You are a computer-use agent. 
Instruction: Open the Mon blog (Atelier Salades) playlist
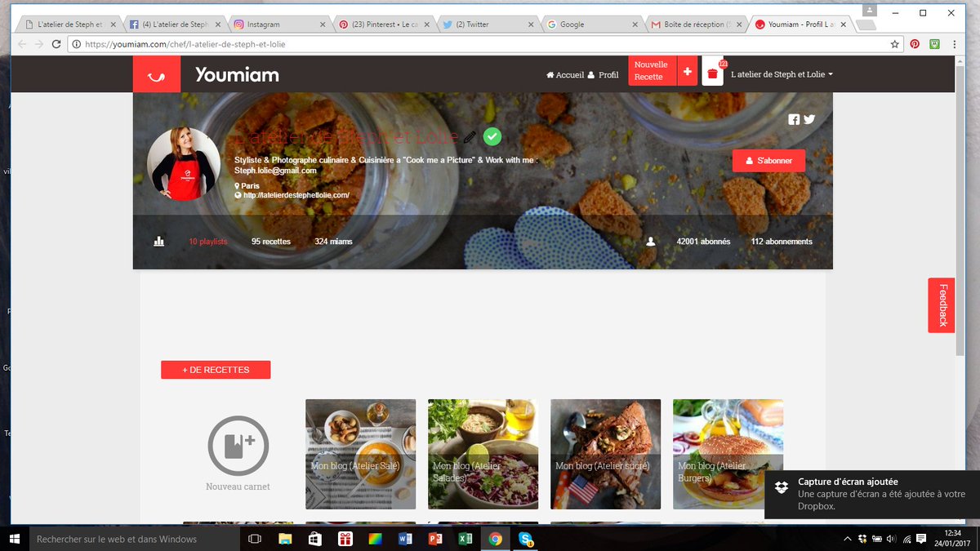click(483, 454)
